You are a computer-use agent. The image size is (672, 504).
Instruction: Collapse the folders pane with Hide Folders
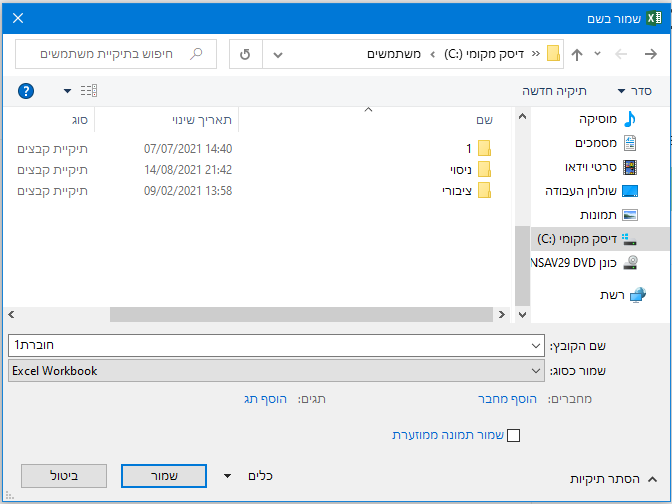click(610, 479)
